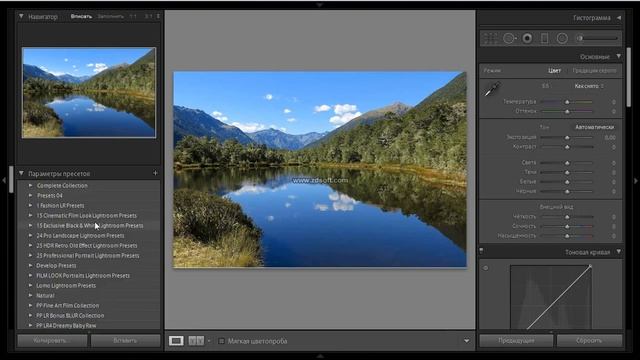Enable the Мягкая цветопроба checkbox
This screenshot has width=640, height=360.
(x=221, y=341)
